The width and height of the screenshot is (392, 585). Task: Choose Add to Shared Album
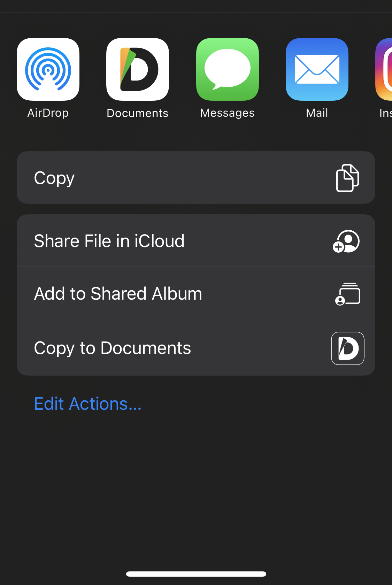pyautogui.click(x=196, y=294)
